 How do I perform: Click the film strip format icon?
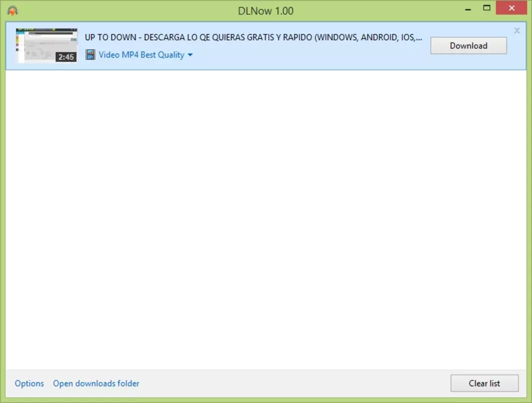90,54
